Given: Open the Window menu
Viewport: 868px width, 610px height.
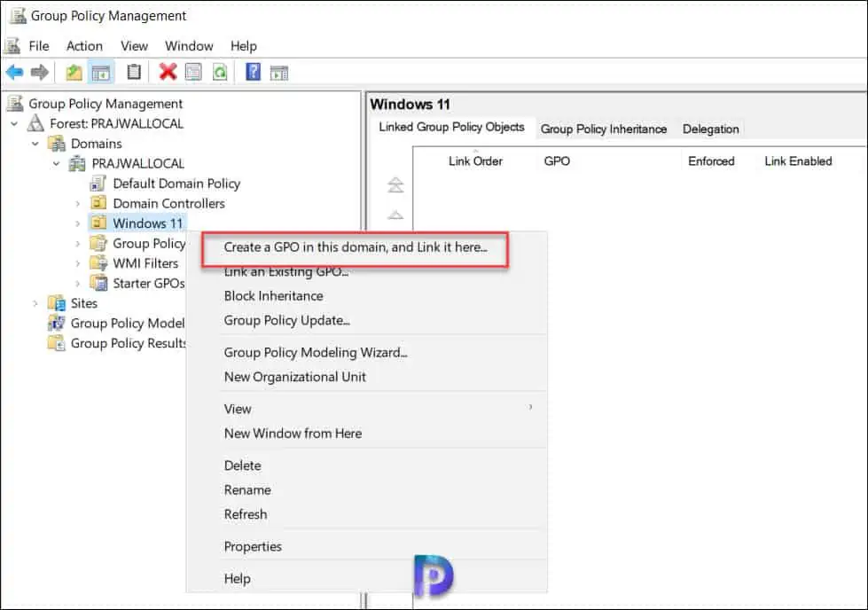Looking at the screenshot, I should [189, 46].
